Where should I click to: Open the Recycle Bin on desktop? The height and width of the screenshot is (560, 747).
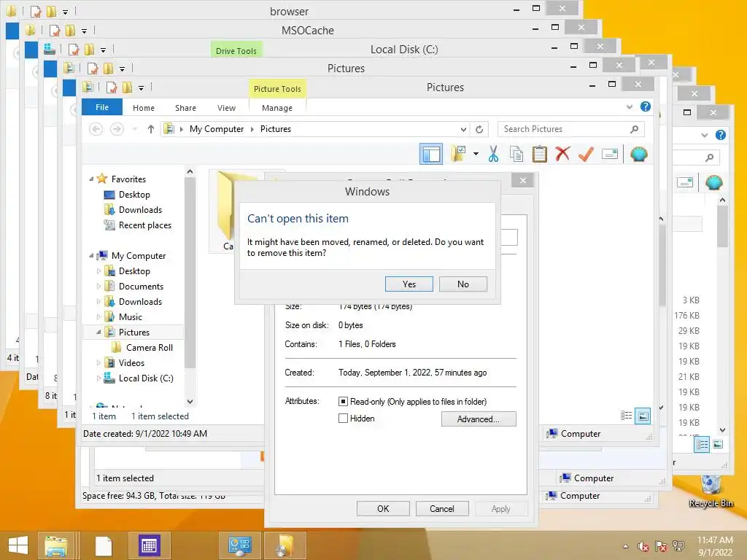711,491
